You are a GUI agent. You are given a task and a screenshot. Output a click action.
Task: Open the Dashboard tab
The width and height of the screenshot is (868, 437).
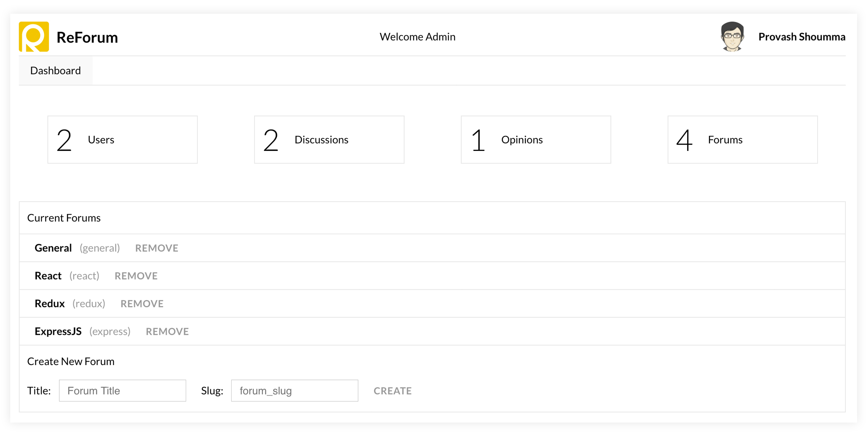(x=55, y=70)
